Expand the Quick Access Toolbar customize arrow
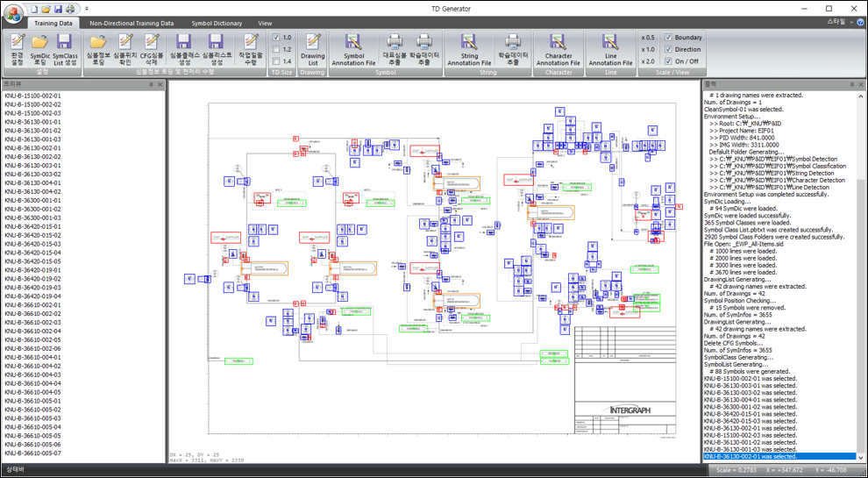Screen dimensions: 868x478 [x=87, y=8]
